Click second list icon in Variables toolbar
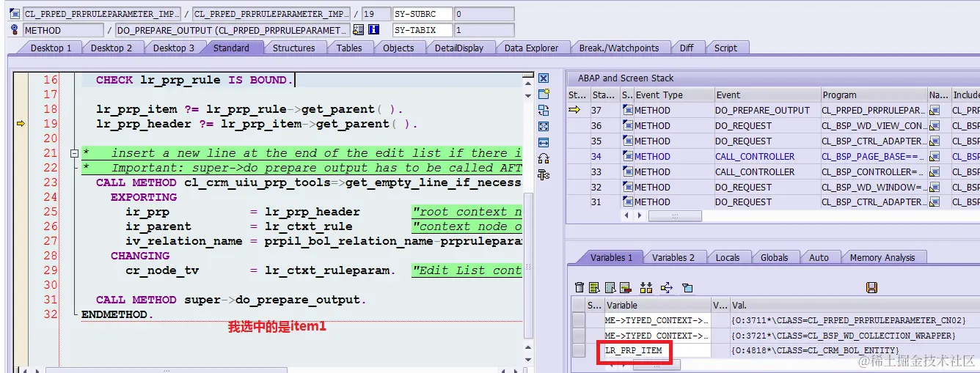This screenshot has height=373, width=980. click(610, 287)
